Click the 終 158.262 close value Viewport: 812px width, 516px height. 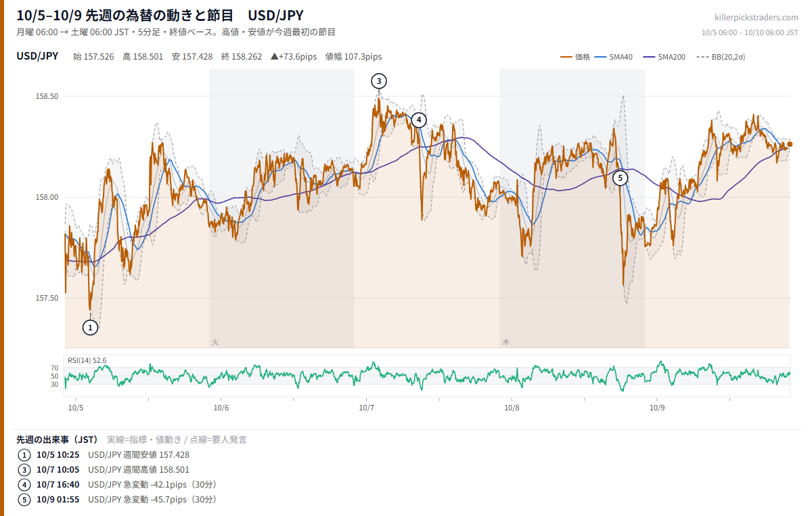click(x=242, y=57)
